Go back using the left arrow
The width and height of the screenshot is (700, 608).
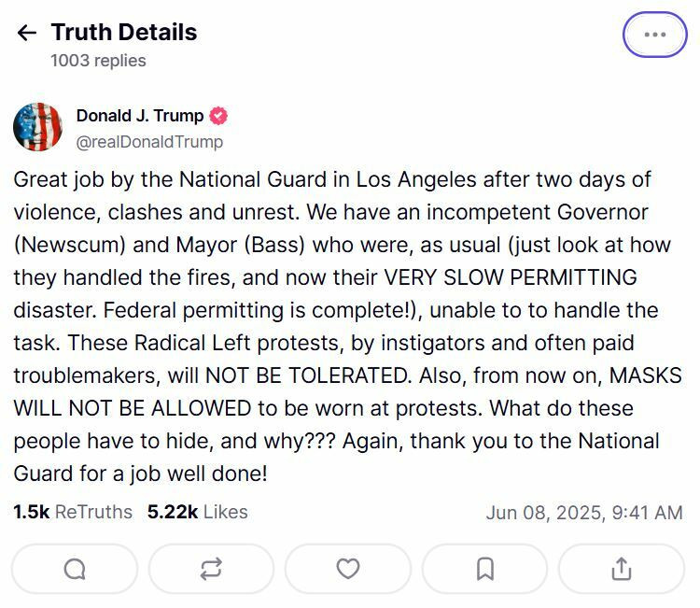click(x=27, y=33)
